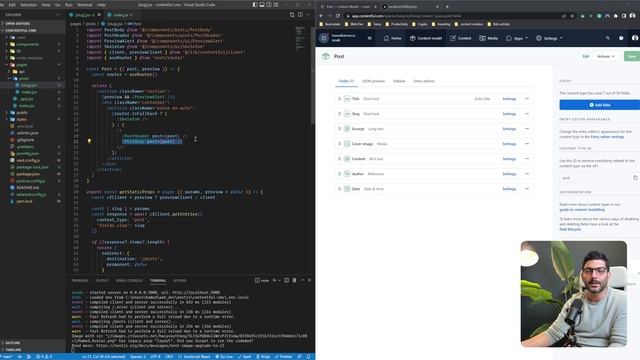Go back in the browser
The height and width of the screenshot is (360, 640).
321,16
